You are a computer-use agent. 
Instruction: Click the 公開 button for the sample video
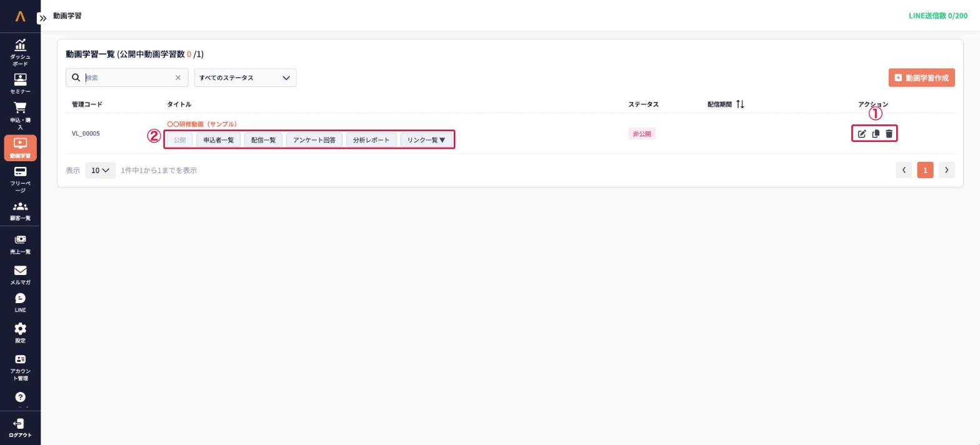coord(179,140)
